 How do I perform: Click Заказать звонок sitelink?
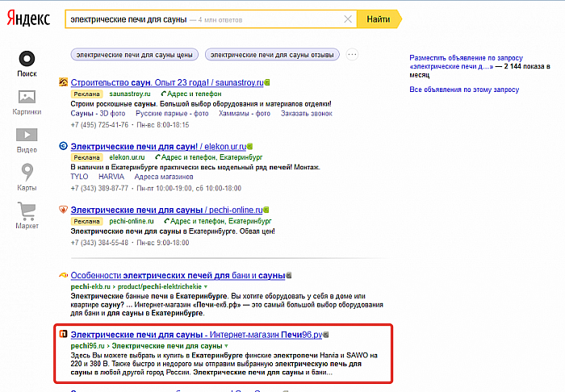306,114
